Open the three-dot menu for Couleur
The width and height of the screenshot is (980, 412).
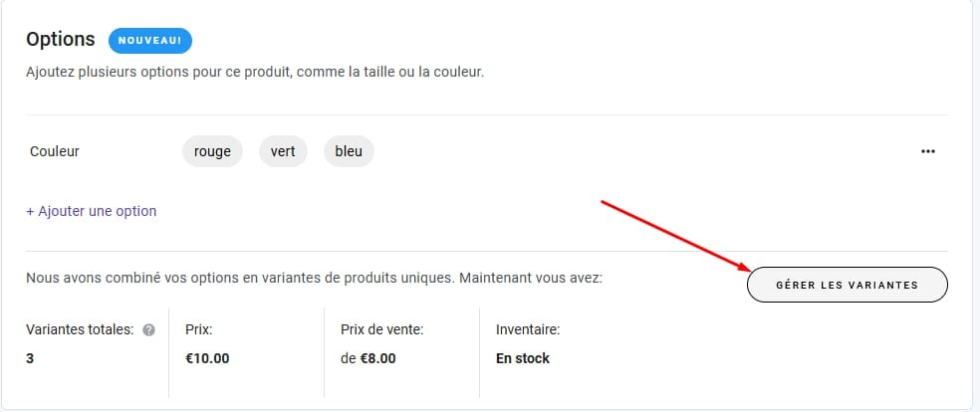point(928,152)
